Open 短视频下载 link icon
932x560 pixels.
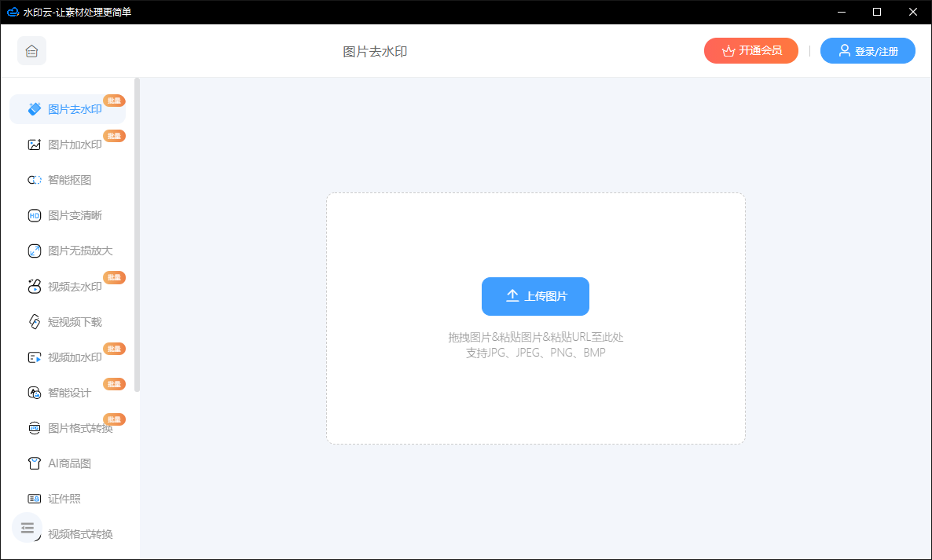(x=35, y=322)
